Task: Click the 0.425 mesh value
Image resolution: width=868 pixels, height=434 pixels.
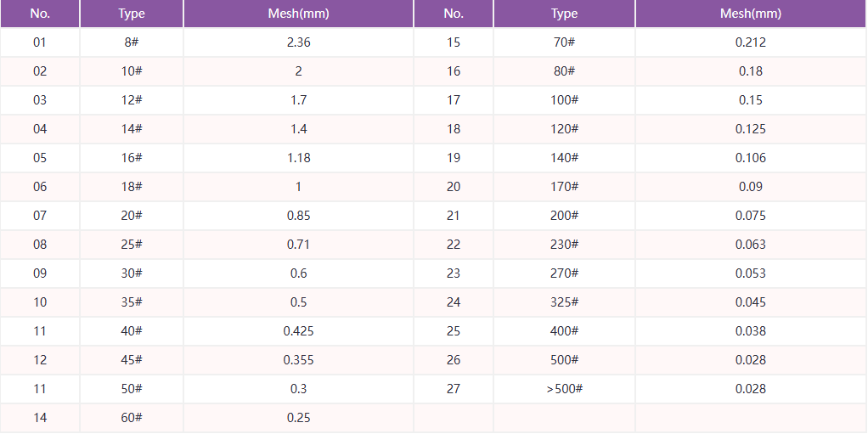Action: (x=298, y=331)
